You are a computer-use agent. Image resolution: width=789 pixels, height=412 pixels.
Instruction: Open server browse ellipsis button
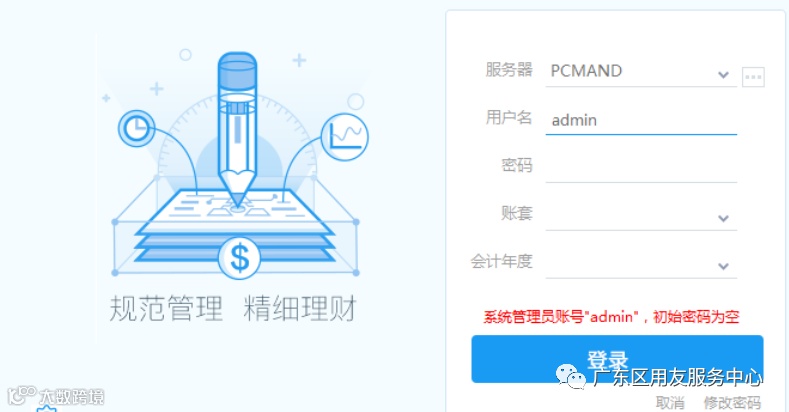pos(753,77)
